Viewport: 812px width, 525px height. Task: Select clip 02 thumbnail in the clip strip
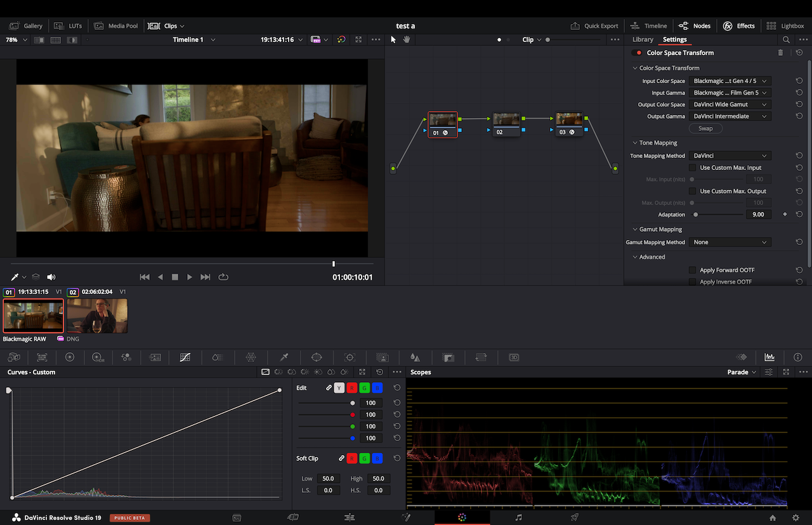click(x=97, y=316)
